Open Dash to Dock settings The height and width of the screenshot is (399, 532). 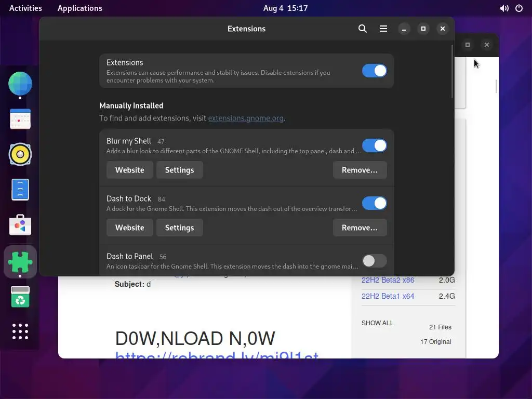click(x=179, y=228)
